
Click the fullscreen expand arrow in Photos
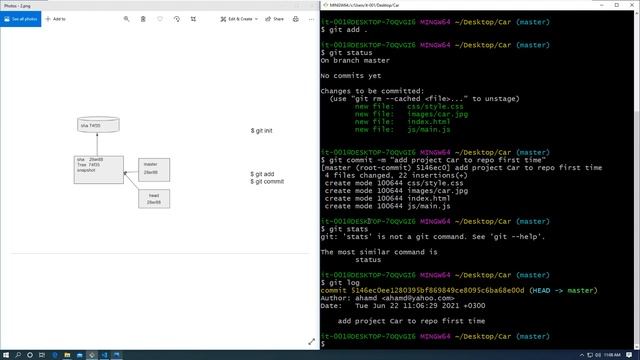pyautogui.click(x=311, y=342)
